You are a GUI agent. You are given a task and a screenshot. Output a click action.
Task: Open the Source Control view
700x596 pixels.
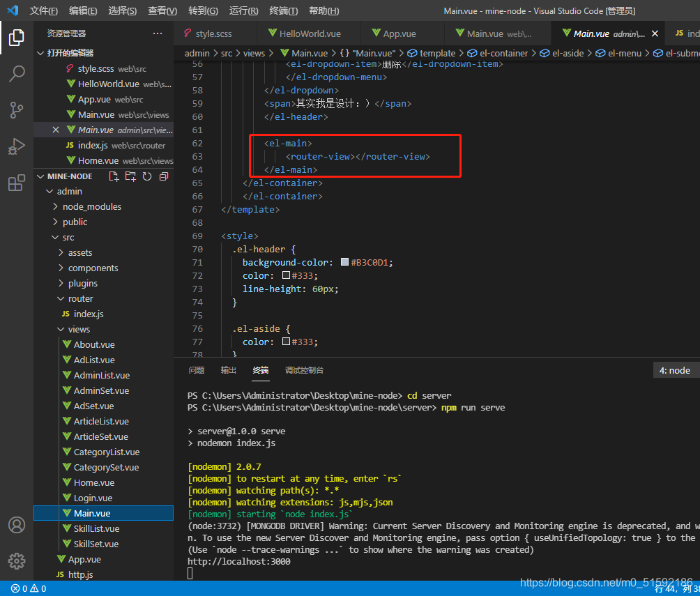17,110
